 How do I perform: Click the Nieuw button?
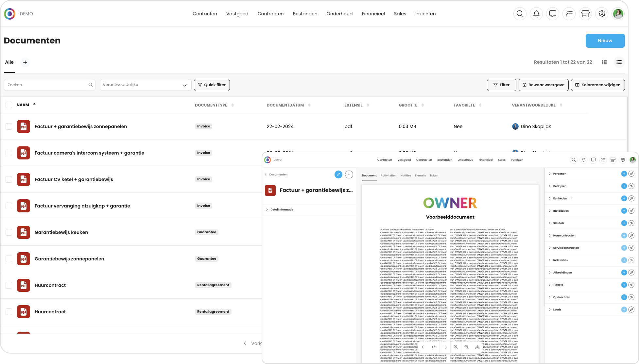point(605,41)
